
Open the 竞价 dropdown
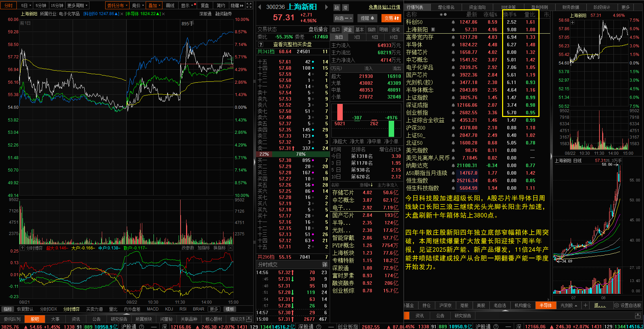pyautogui.click(x=138, y=5)
